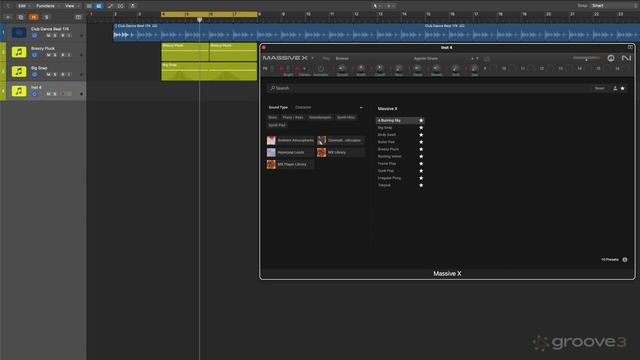Open the MX Player Library pack
640x360 pixels.
point(290,164)
